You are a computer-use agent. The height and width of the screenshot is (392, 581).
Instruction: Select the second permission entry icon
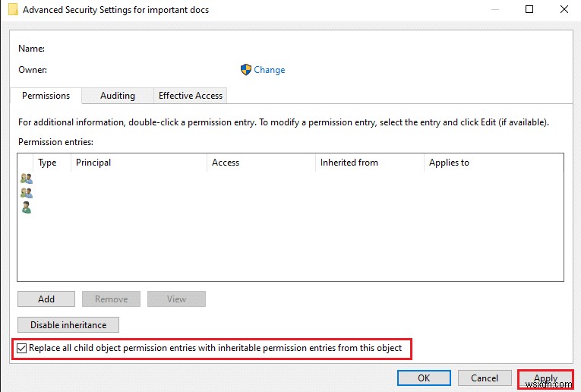[27, 193]
